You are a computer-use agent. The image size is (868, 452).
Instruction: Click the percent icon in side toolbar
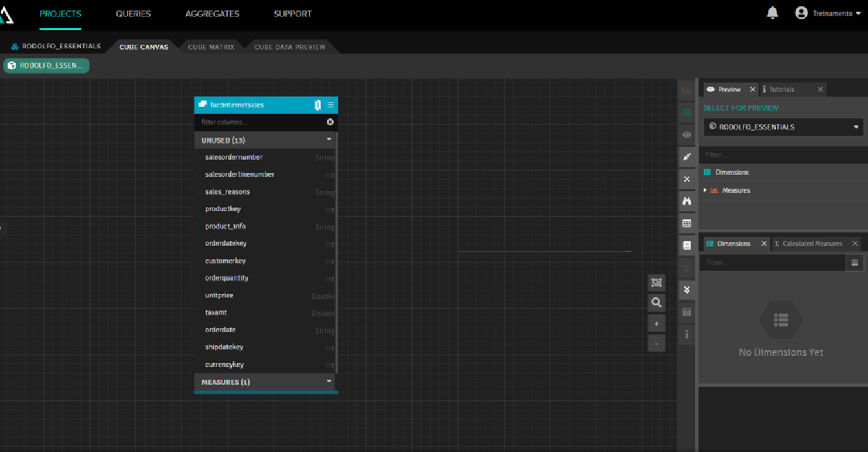coord(687,179)
